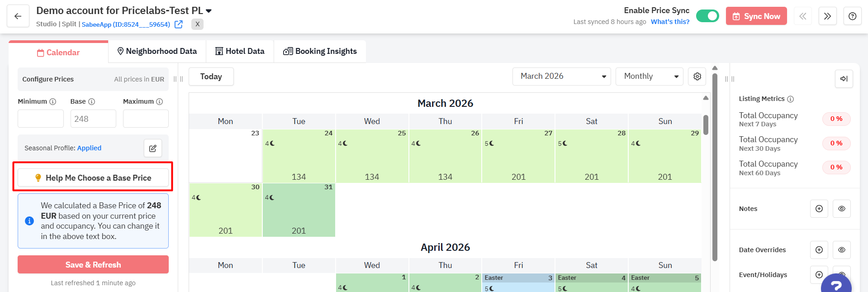868x292 pixels.
Task: Show Date Overrides using the eye icon
Action: click(x=841, y=250)
